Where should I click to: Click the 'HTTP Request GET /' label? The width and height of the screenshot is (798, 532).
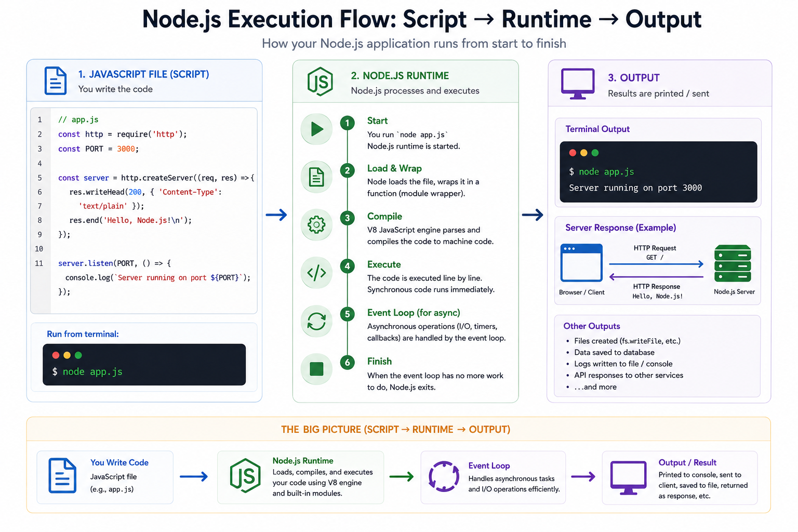655,253
